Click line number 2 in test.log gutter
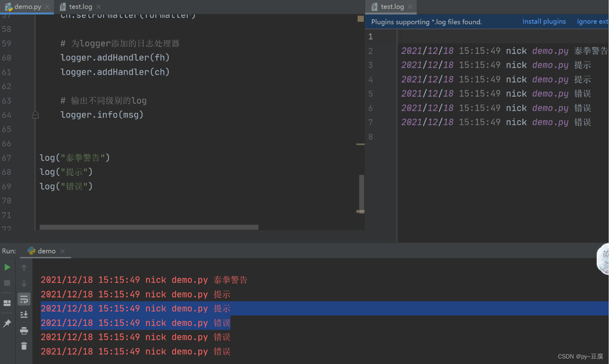610x364 pixels. pyautogui.click(x=371, y=51)
